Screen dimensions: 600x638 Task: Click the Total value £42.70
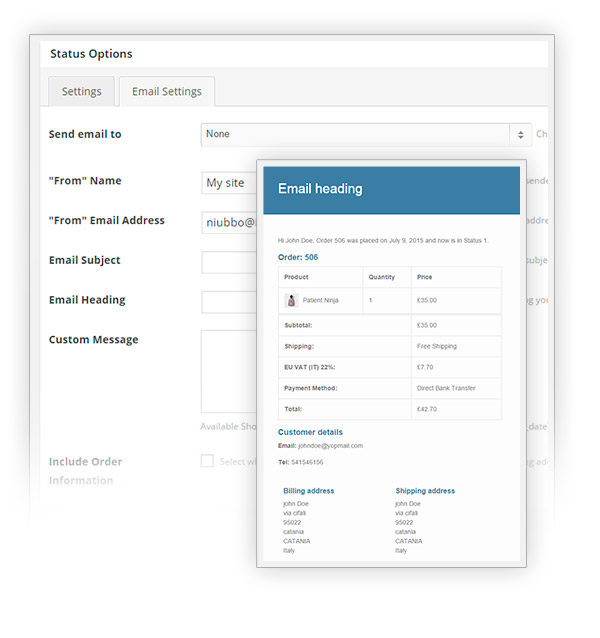click(427, 409)
